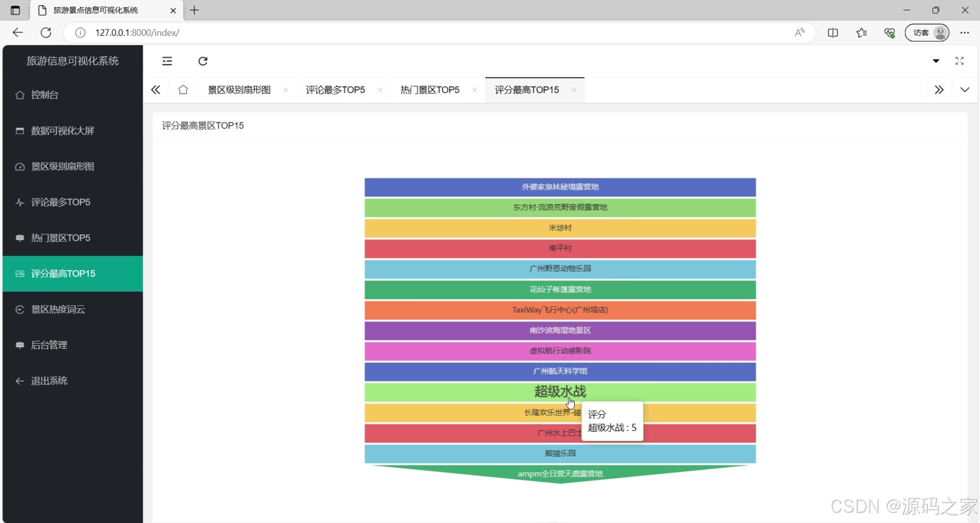The width and height of the screenshot is (980, 523).
Task: Open 景区热度词云 in the sidebar
Action: point(58,309)
